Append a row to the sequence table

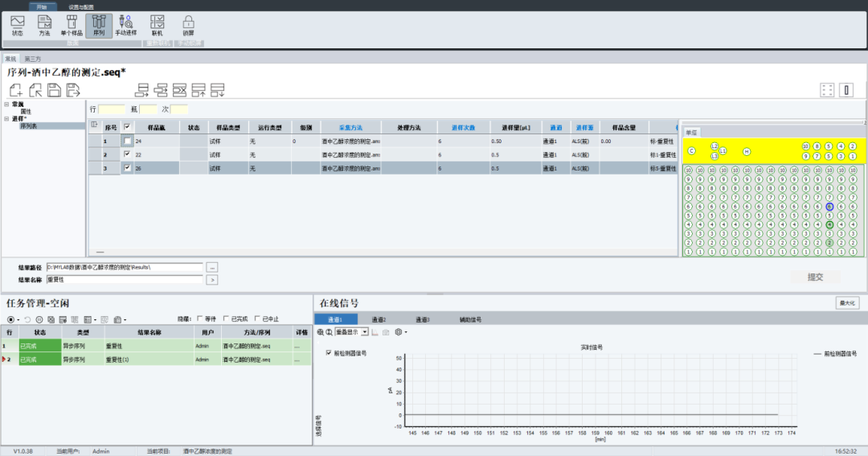click(x=141, y=90)
